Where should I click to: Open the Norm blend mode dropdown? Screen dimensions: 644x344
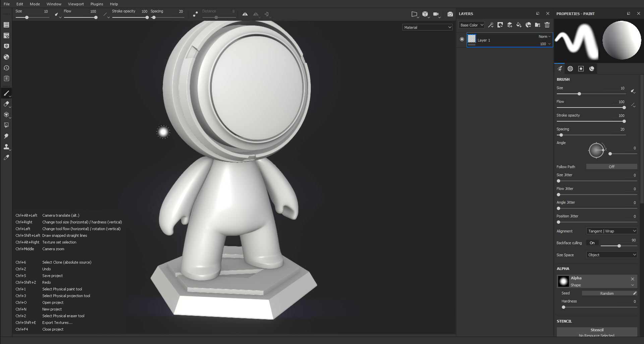[544, 37]
